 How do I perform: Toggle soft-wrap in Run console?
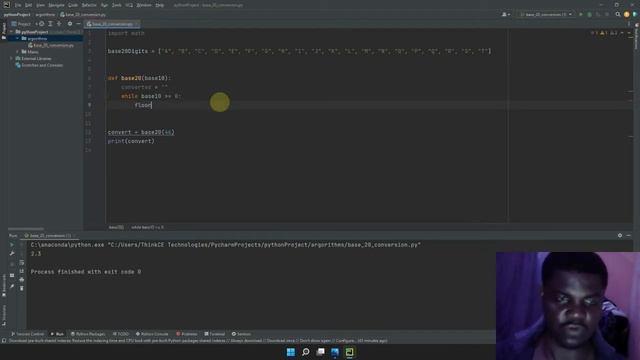(x=22, y=262)
